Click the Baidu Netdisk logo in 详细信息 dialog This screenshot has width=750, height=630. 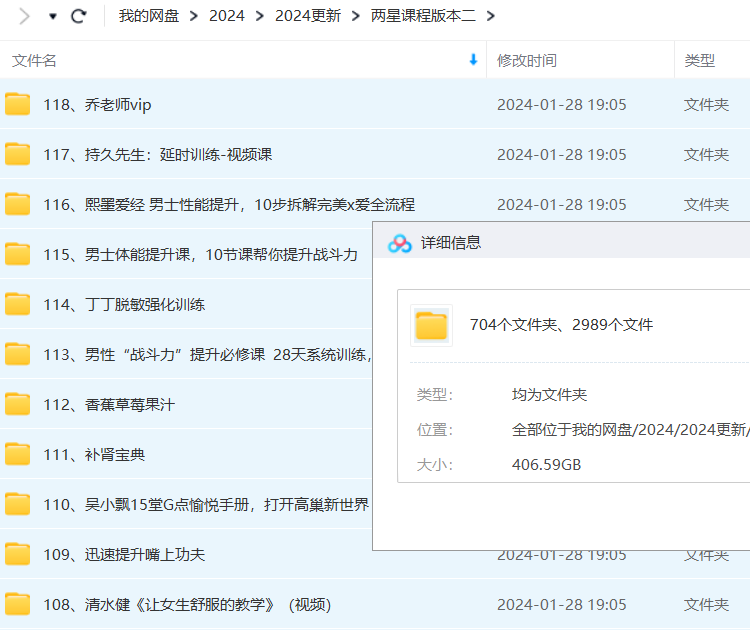[x=400, y=243]
